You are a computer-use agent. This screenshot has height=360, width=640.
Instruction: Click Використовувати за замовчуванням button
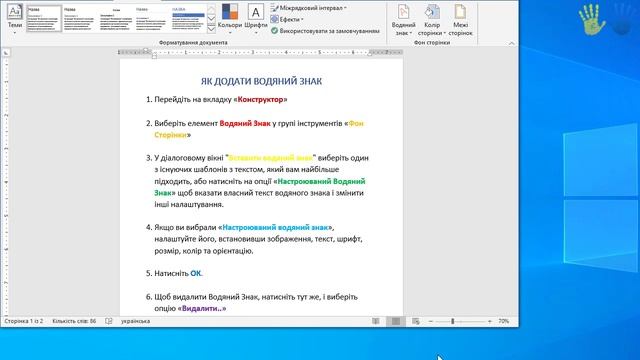click(325, 31)
